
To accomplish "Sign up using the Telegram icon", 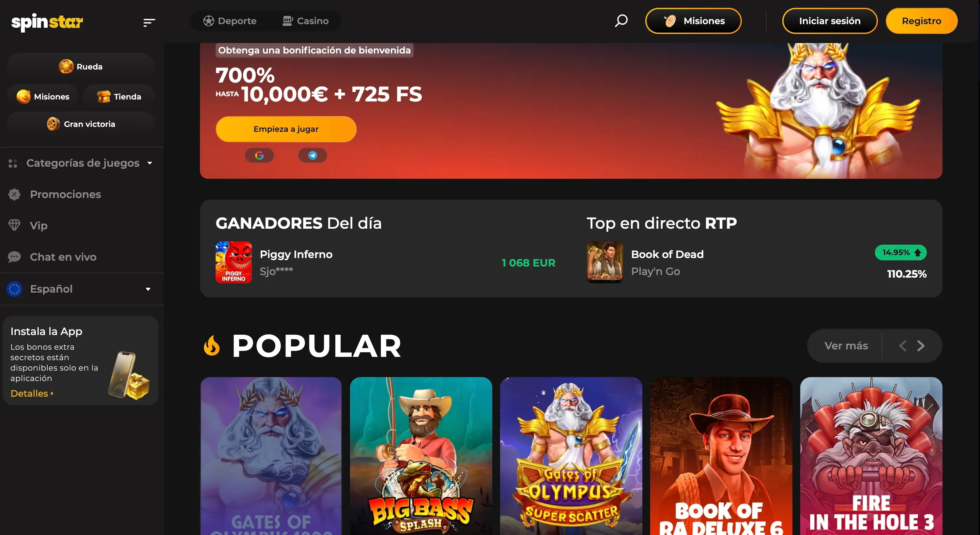I will click(x=312, y=155).
